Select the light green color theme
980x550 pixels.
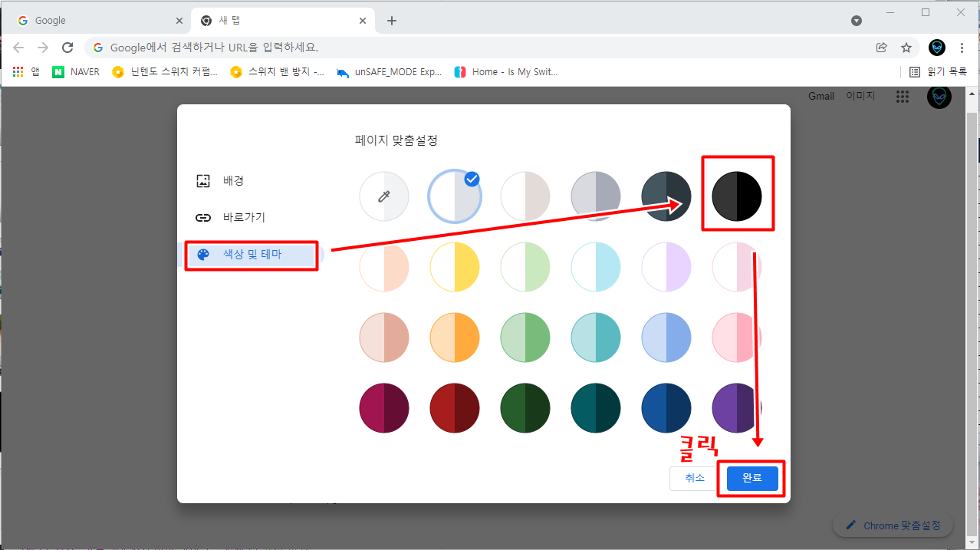coord(525,267)
